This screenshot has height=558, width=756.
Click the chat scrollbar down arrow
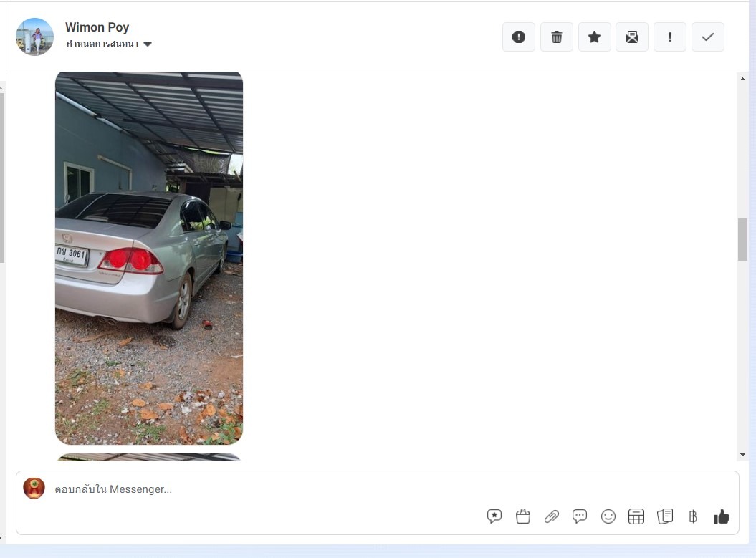click(742, 454)
